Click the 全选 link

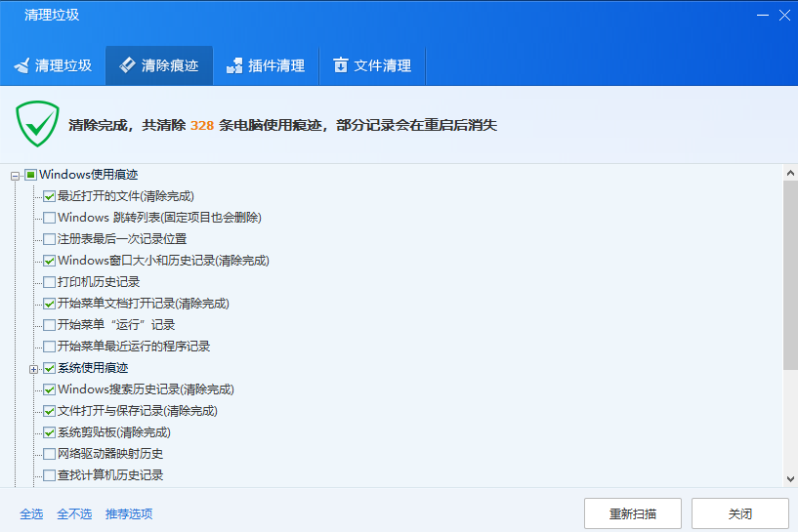tap(31, 513)
